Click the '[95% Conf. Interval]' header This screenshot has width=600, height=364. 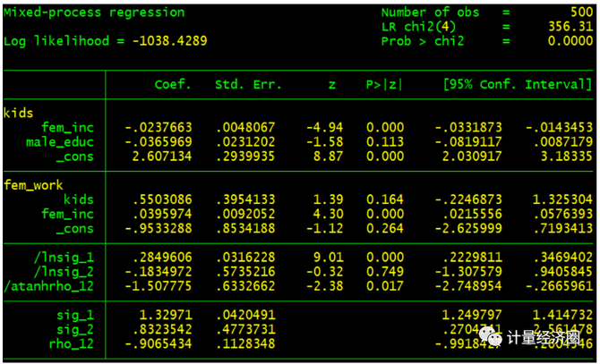click(518, 84)
